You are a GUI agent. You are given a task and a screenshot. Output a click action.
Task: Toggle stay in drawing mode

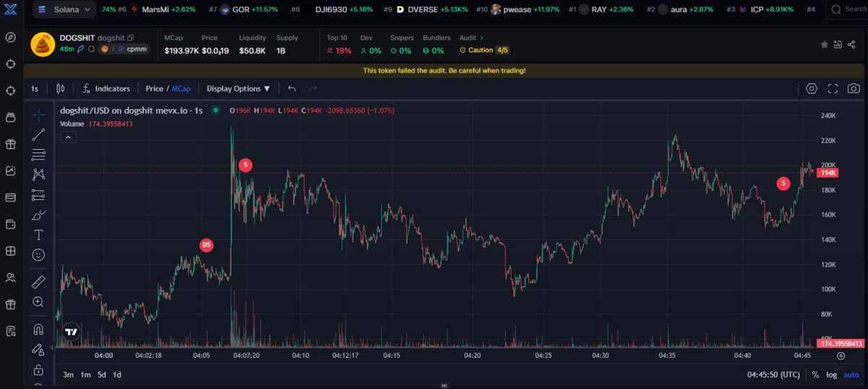[38, 349]
